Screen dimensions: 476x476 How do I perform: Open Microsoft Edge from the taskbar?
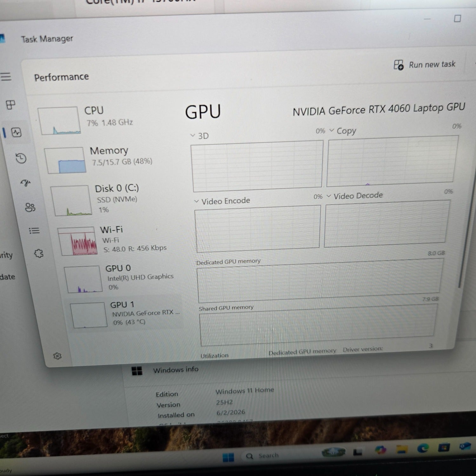[423, 448]
